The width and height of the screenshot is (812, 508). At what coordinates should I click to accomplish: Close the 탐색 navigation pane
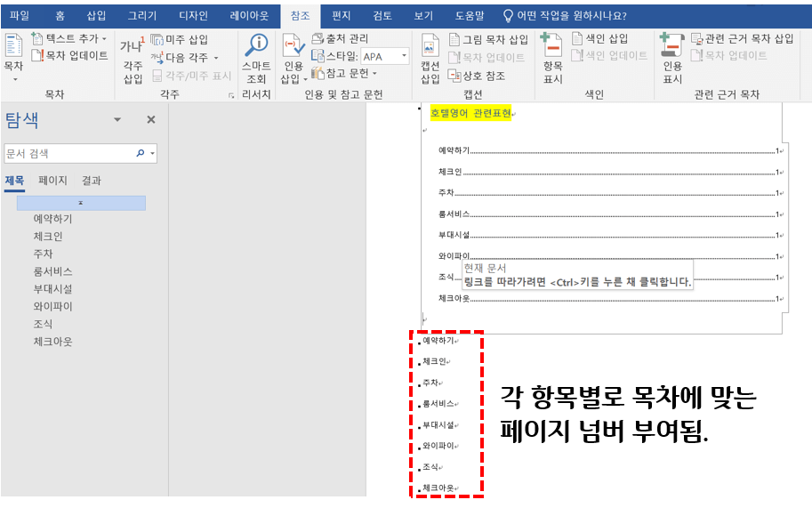pos(150,119)
